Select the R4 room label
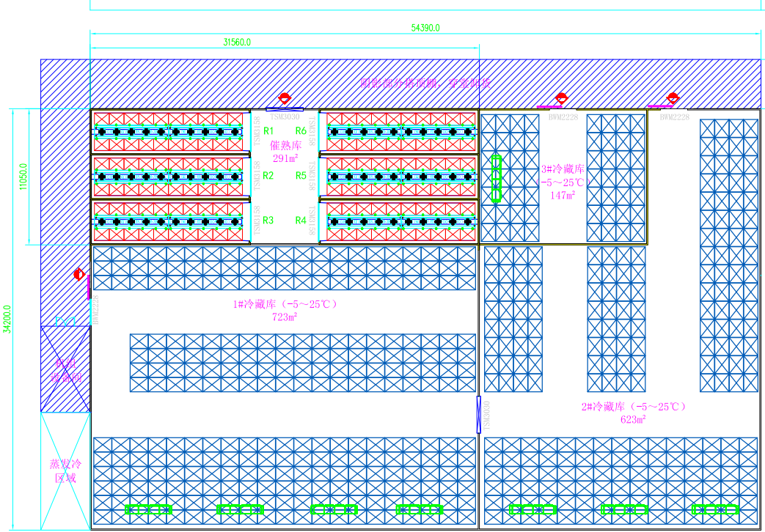This screenshot has width=765, height=532. [x=301, y=220]
